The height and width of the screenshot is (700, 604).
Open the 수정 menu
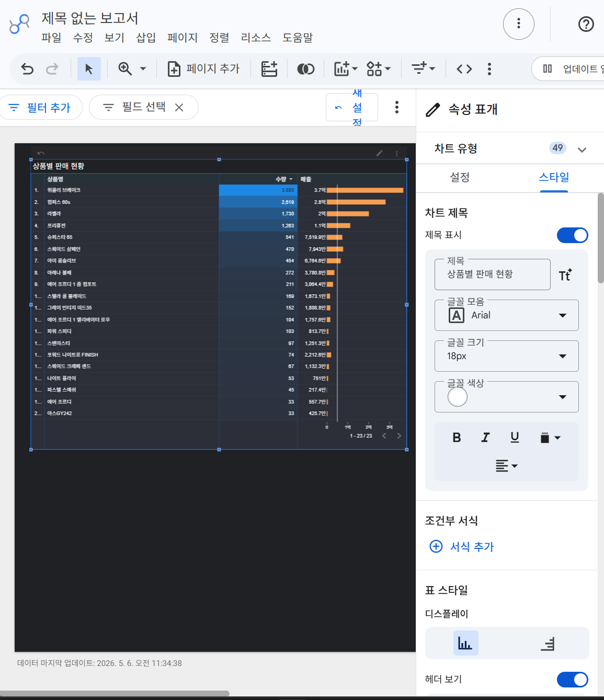(83, 38)
